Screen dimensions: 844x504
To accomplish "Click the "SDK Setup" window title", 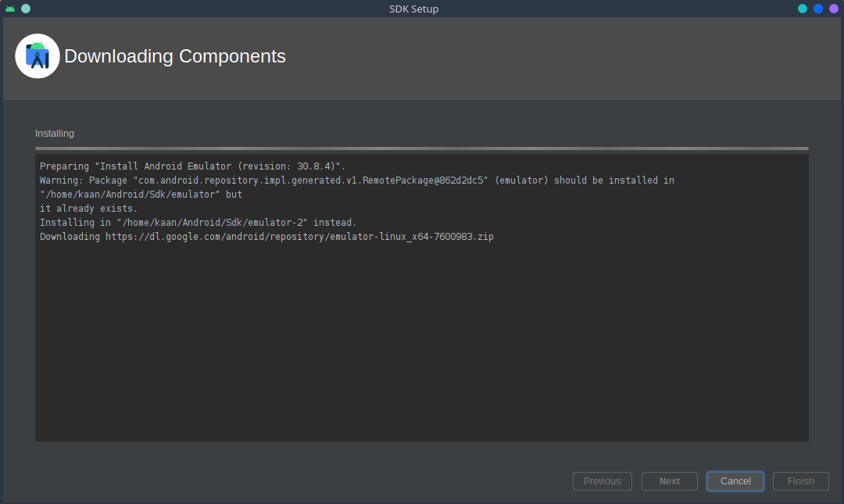I will pyautogui.click(x=414, y=9).
